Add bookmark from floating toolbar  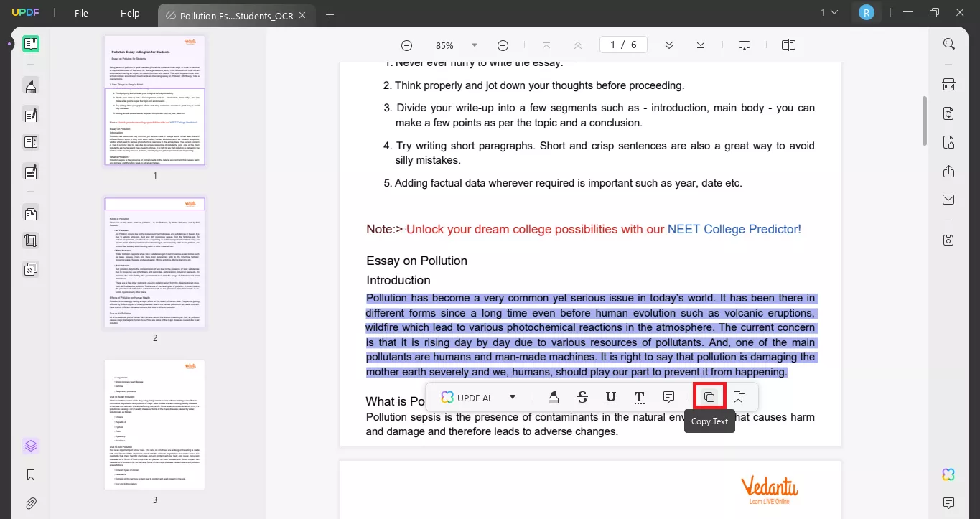point(739,397)
